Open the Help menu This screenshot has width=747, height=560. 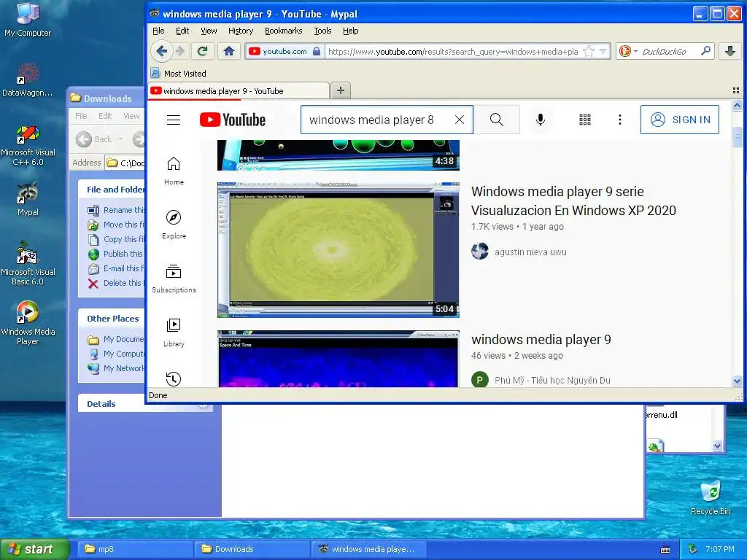(350, 31)
